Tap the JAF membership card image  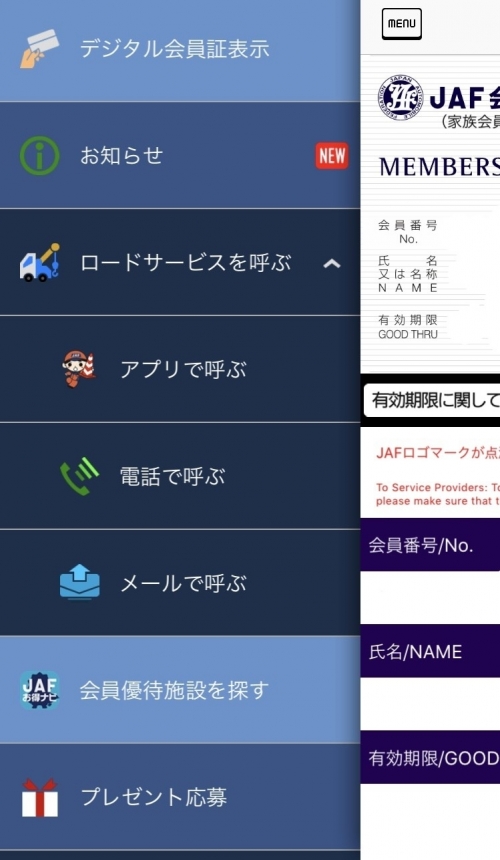[x=430, y=214]
